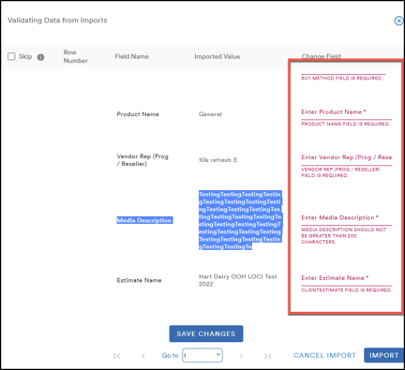This screenshot has height=370, width=405.
Task: Click the Buy Method field is required message
Action: tap(342, 78)
